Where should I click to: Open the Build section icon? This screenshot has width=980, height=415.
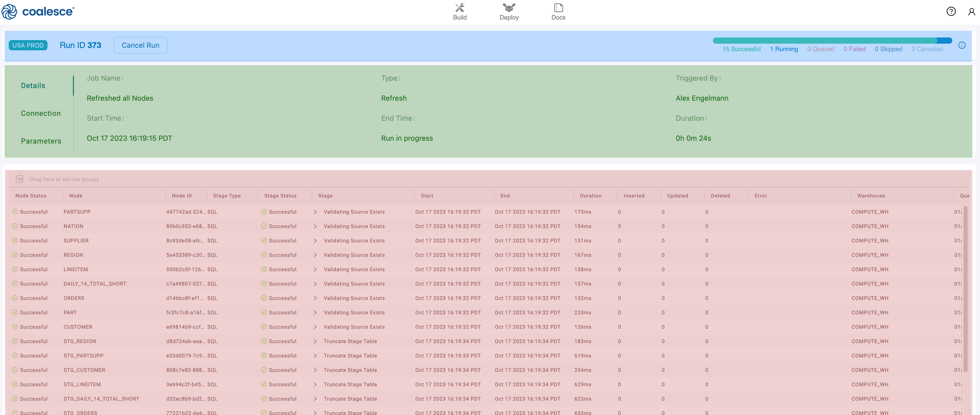pos(459,8)
